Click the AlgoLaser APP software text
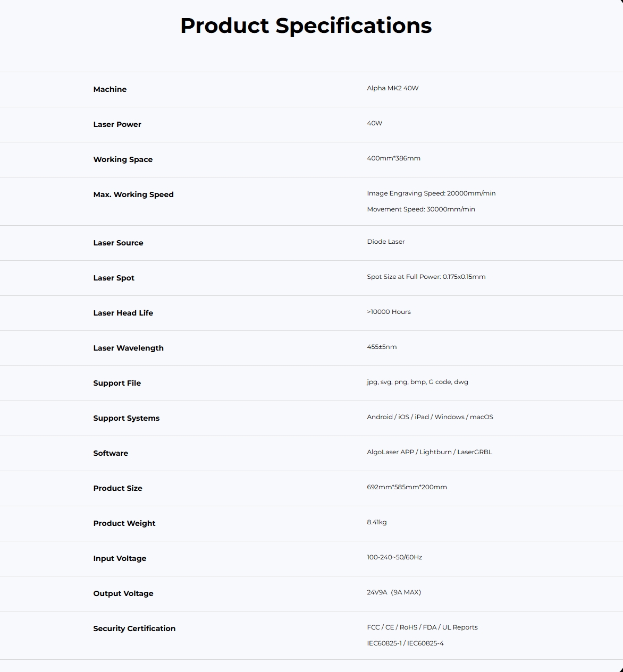The image size is (623, 672). (390, 452)
